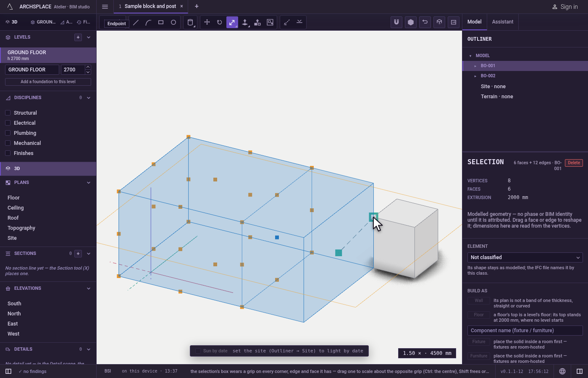Check the Structural discipline checkbox
This screenshot has height=378, width=588.
click(x=8, y=113)
